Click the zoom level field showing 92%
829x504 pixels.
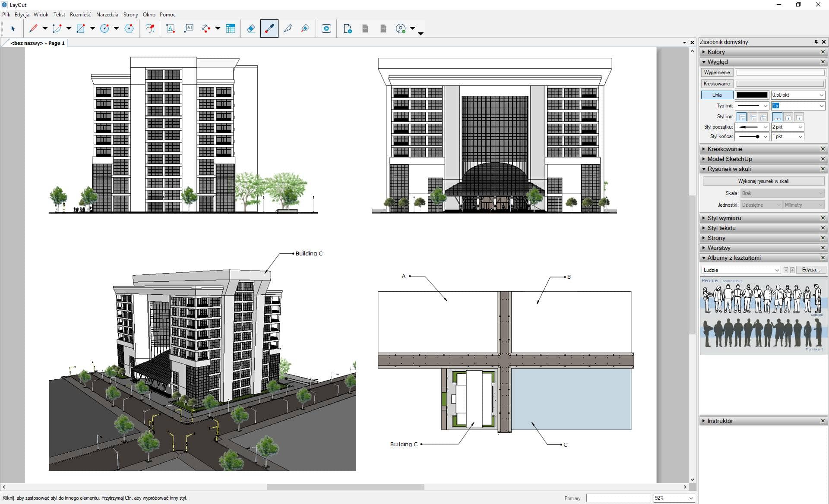tap(672, 498)
